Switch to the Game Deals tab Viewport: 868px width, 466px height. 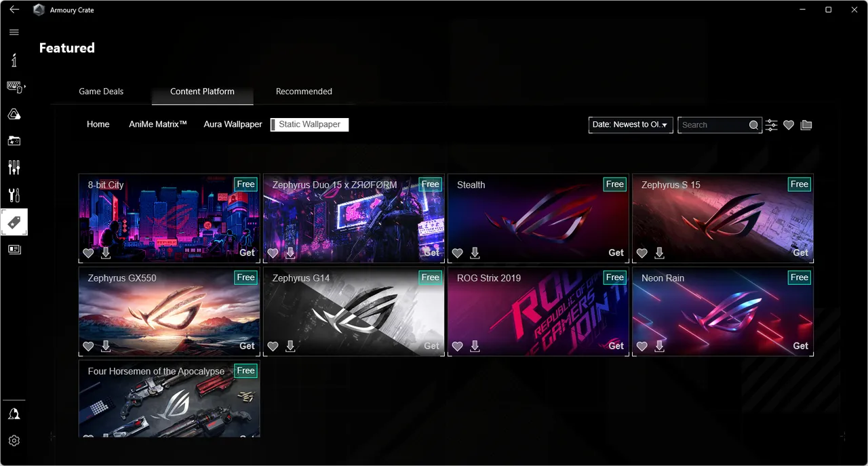[101, 92]
